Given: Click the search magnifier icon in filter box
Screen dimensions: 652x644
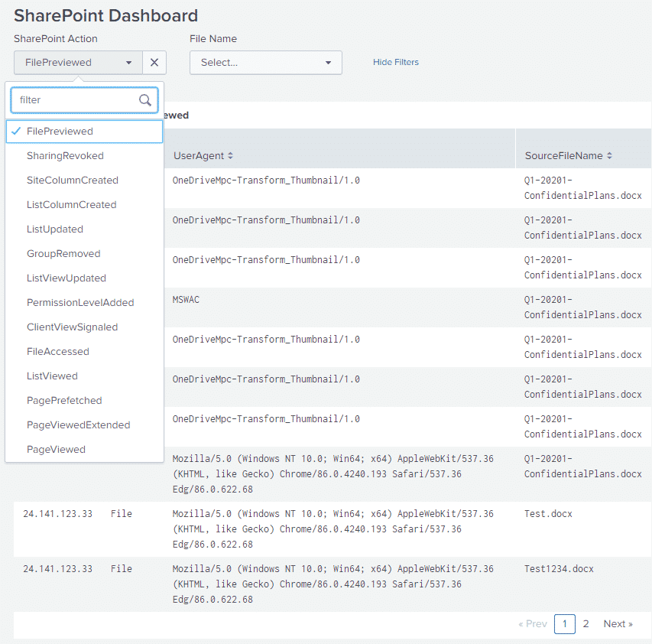Looking at the screenshot, I should (144, 99).
